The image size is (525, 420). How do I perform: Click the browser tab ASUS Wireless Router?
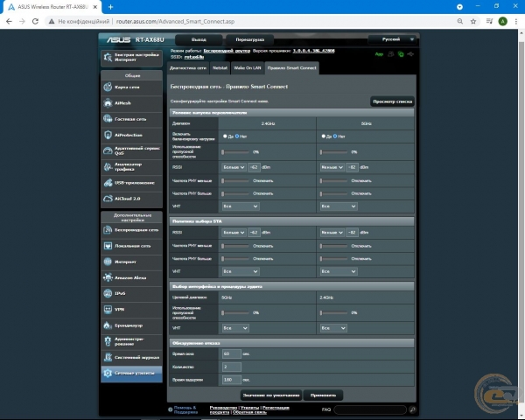(x=52, y=7)
